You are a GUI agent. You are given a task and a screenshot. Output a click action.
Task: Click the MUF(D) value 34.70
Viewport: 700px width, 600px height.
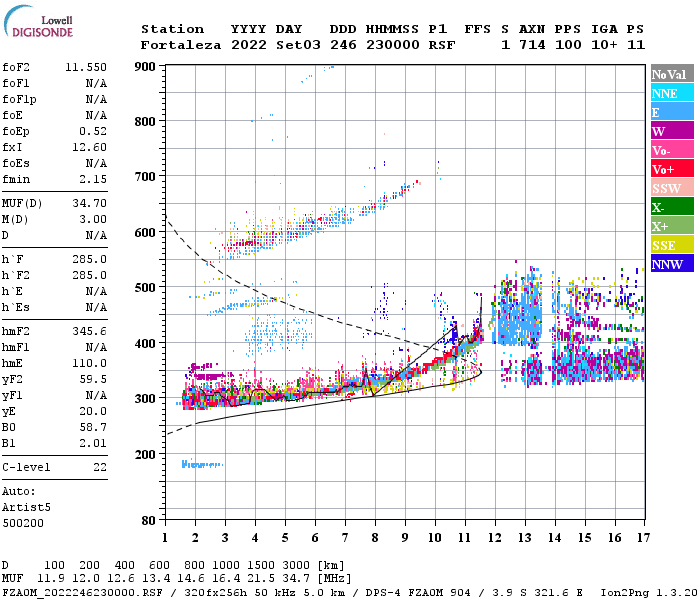pyautogui.click(x=89, y=204)
